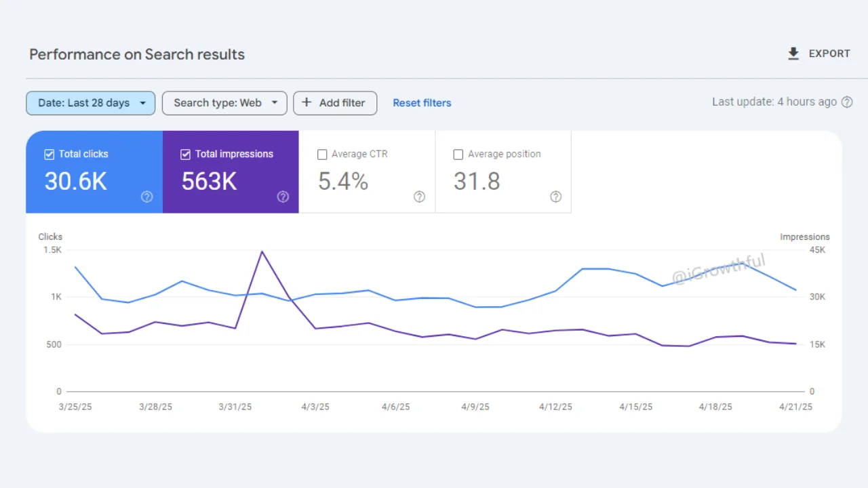Open the Total impressions help icon

(x=283, y=197)
